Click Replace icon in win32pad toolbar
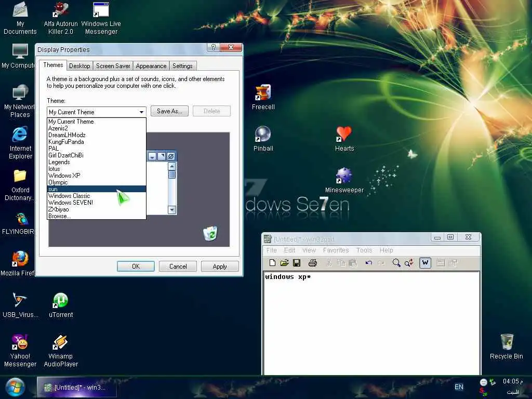Screen dimensions: 532x399 click(409, 262)
